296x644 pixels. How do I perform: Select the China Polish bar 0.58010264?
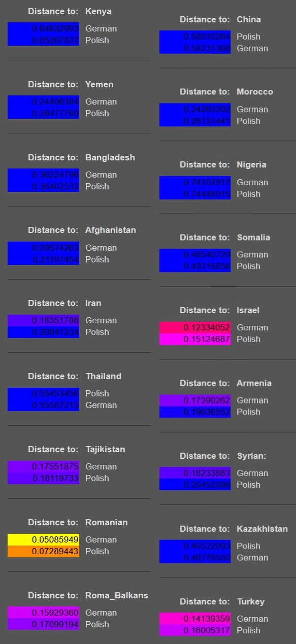(195, 37)
